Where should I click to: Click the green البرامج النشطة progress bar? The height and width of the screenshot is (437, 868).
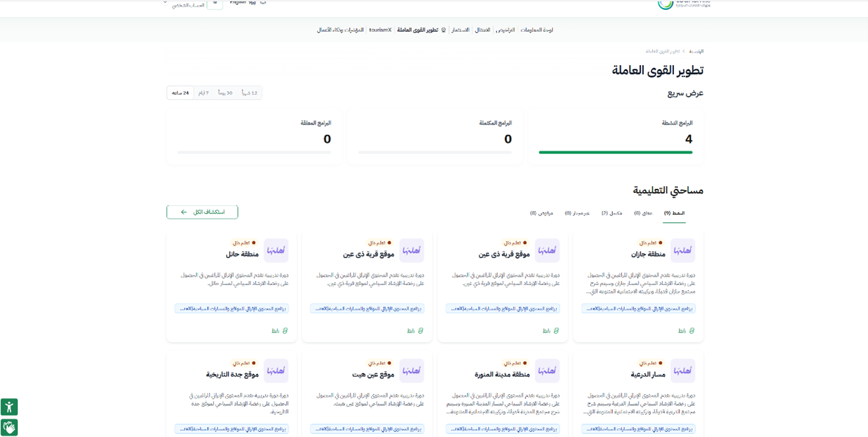615,152
